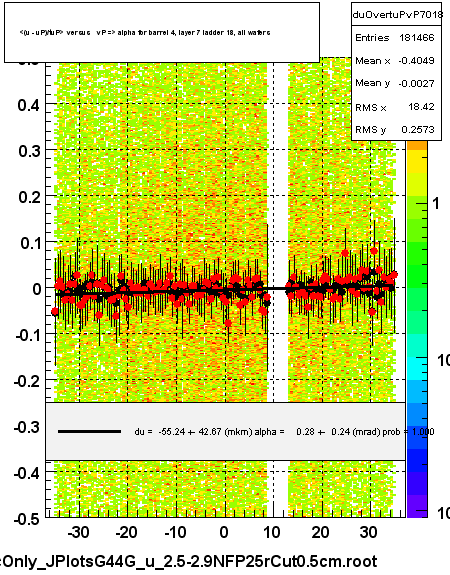Click the x-axis label -20

127,532
